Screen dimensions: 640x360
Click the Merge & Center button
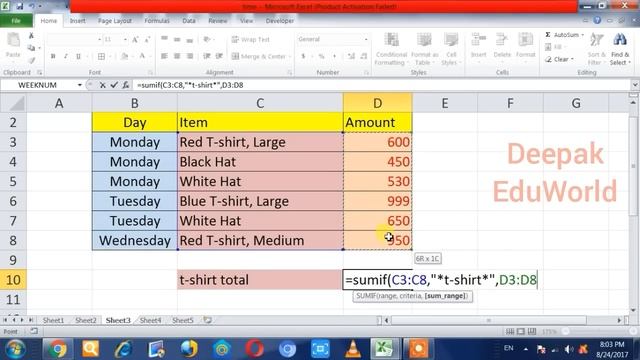259,56
